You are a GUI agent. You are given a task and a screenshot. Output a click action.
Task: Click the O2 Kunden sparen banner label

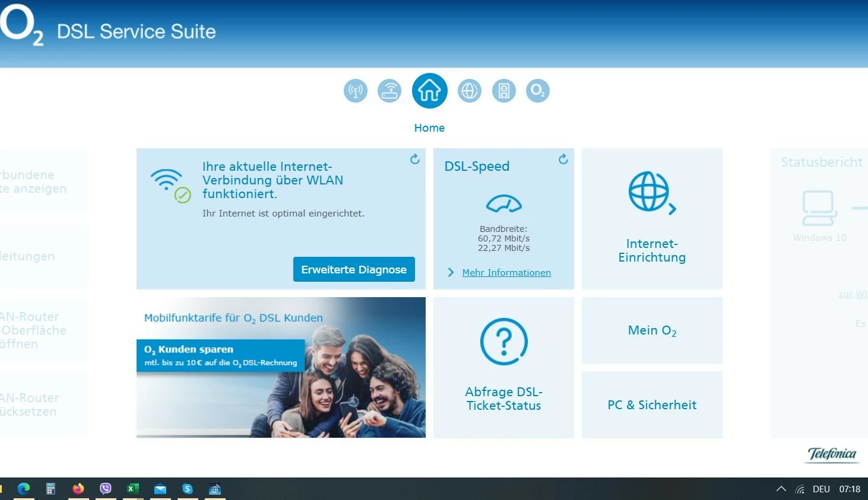pos(221,355)
